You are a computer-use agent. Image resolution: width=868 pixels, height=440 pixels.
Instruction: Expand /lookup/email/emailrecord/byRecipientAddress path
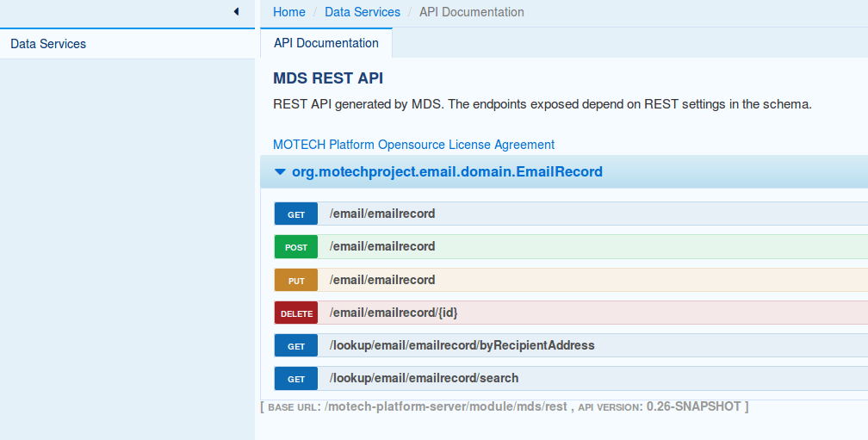coord(462,345)
